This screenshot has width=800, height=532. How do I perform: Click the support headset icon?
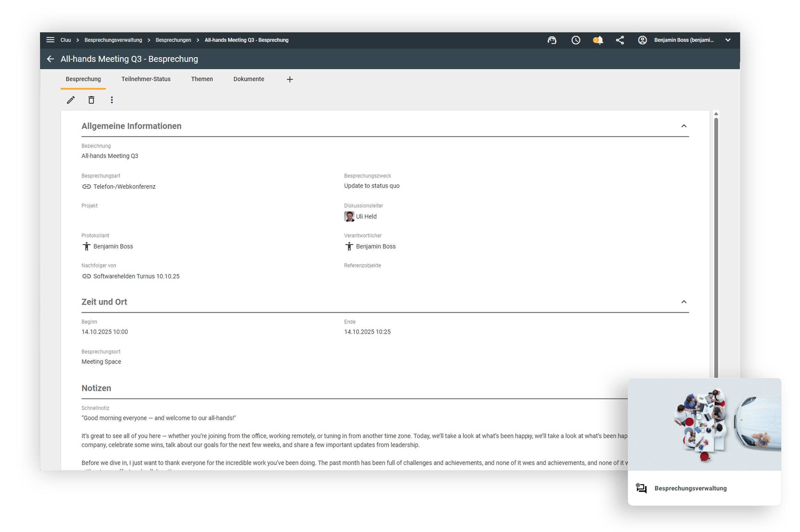pos(552,40)
